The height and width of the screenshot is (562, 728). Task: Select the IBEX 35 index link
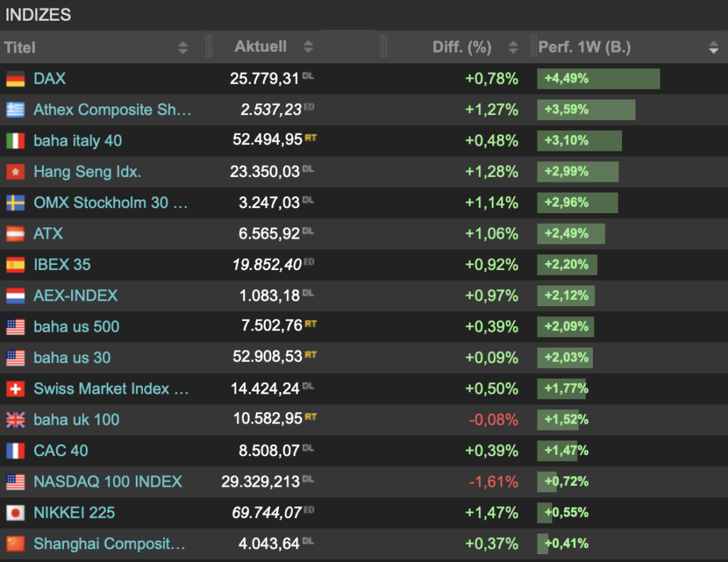(63, 264)
